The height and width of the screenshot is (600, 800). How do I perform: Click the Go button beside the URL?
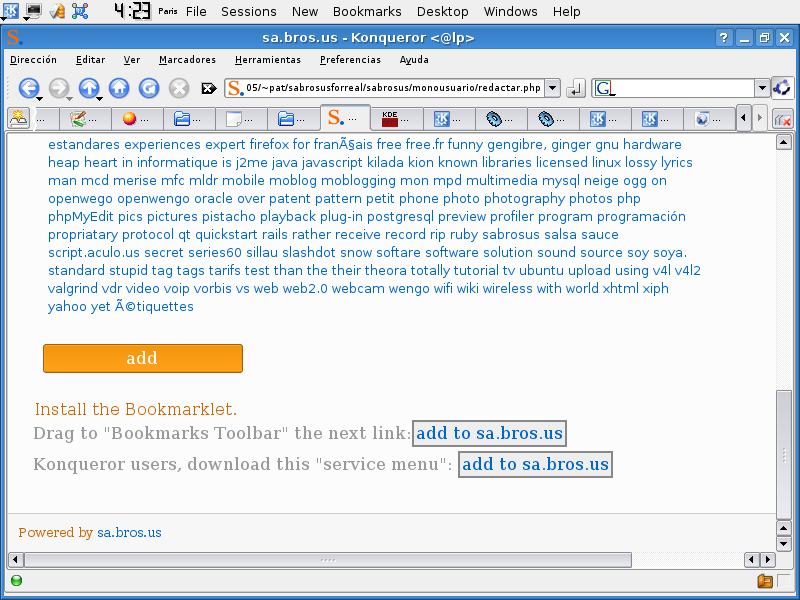tap(576, 88)
